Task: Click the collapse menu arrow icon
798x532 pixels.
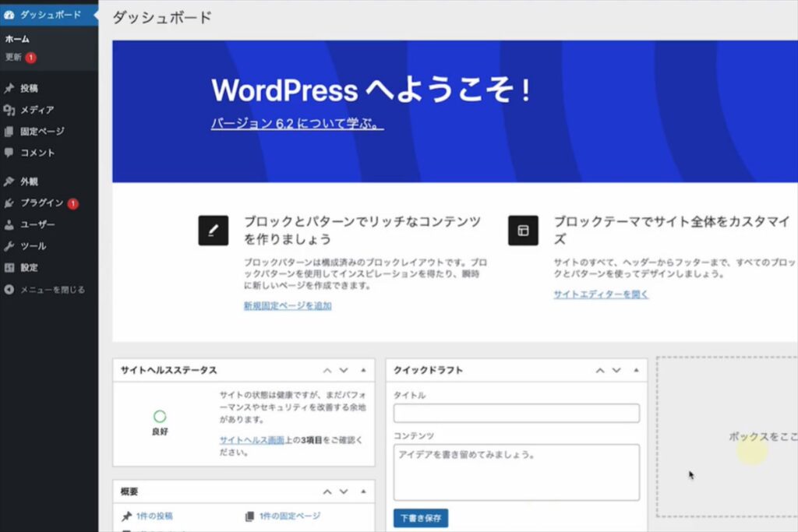Action: (9, 290)
